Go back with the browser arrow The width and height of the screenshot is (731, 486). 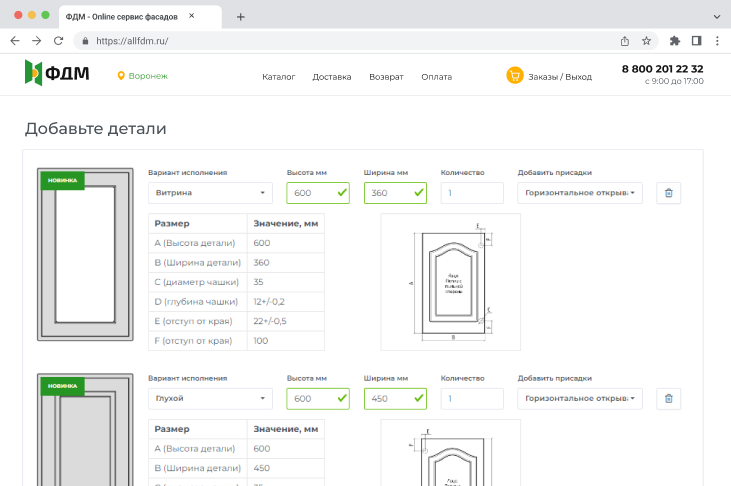click(x=14, y=41)
